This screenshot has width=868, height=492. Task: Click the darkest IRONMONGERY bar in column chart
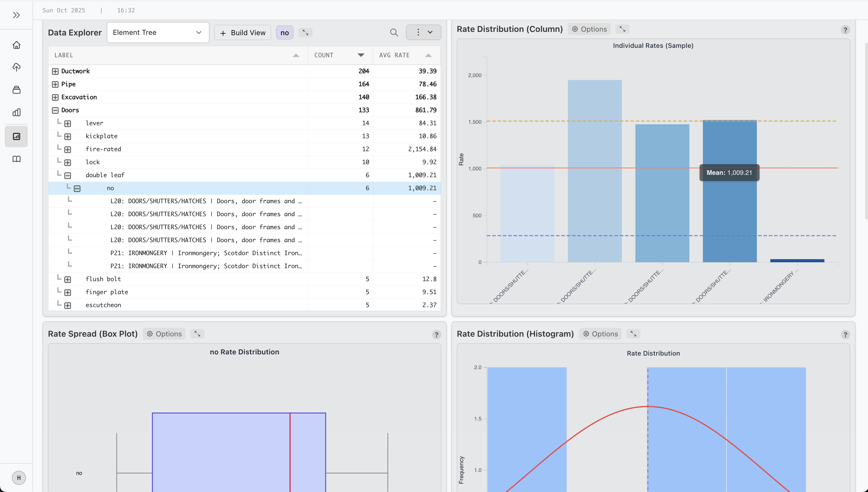pyautogui.click(x=797, y=260)
